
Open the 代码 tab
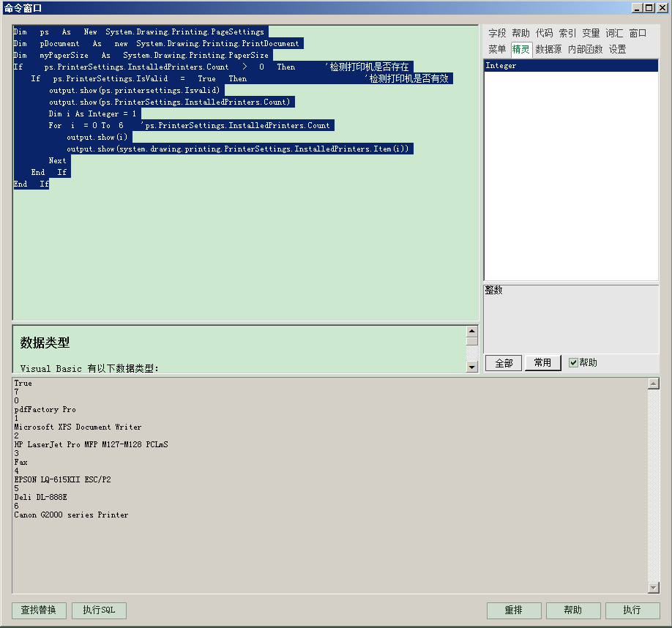tap(545, 33)
